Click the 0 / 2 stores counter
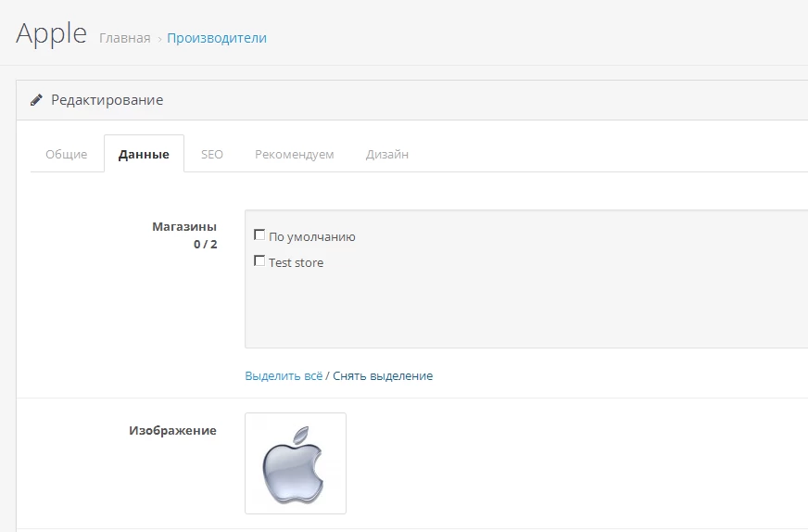 click(x=205, y=245)
